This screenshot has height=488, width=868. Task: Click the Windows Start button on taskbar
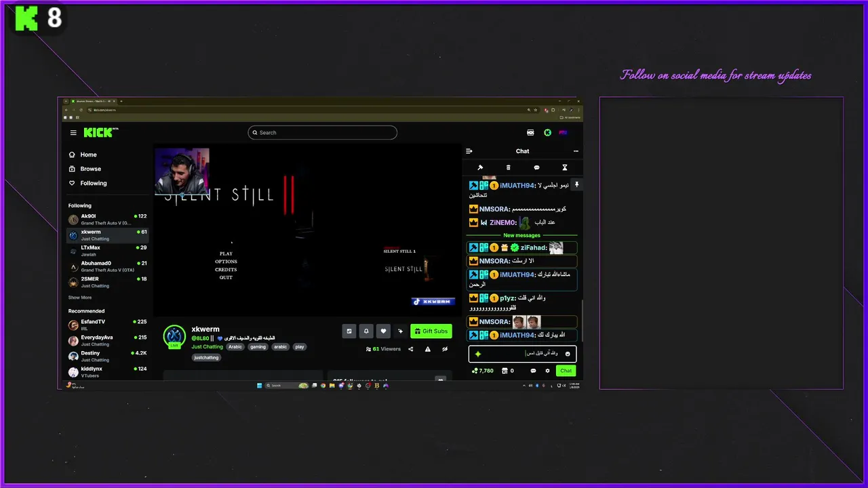[x=259, y=386]
